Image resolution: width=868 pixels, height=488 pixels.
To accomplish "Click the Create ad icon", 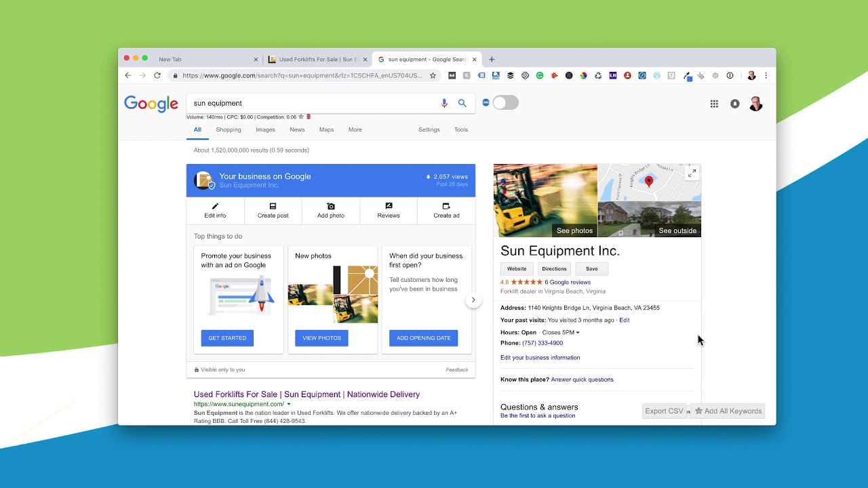I will click(446, 206).
